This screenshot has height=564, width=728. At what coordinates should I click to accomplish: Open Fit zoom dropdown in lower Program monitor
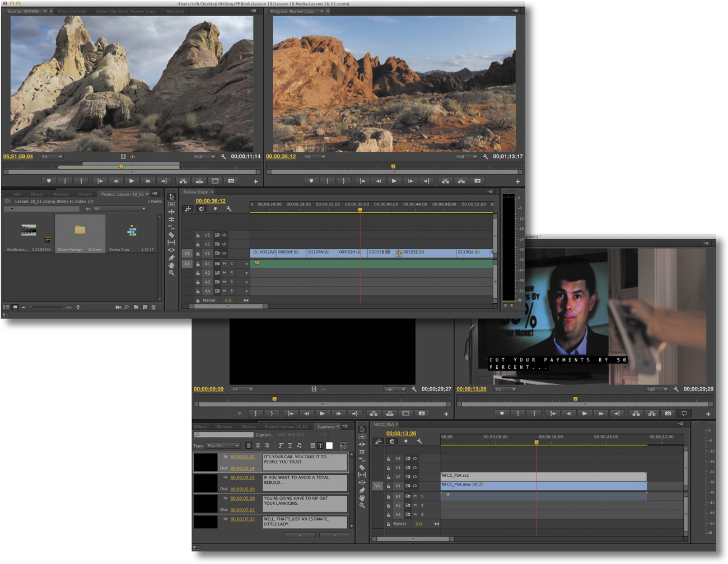pos(505,389)
